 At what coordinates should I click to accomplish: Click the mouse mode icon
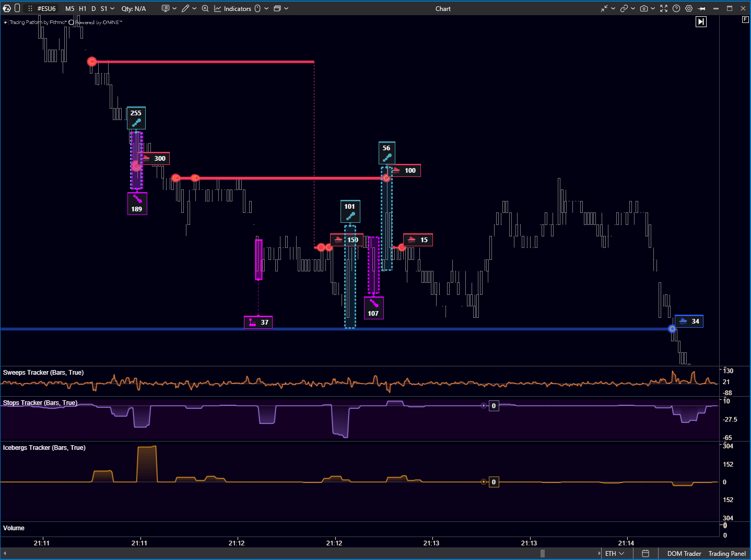257,8
